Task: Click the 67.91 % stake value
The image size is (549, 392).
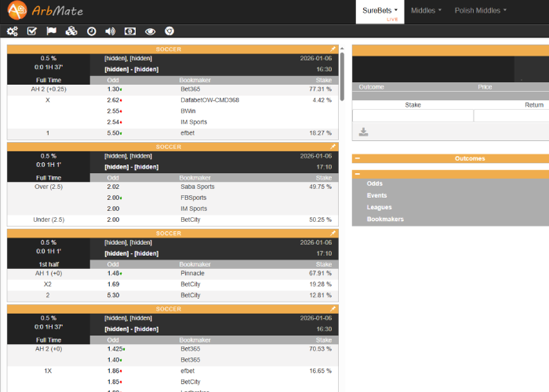Action: click(x=320, y=274)
